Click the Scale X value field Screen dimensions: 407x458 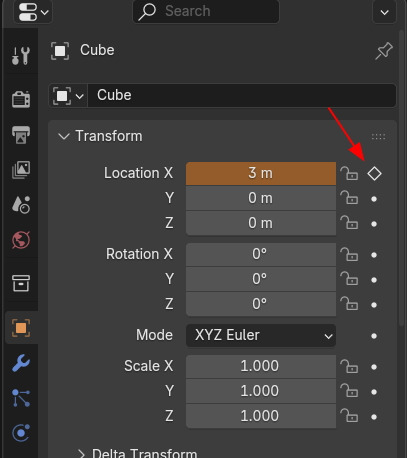[x=261, y=366]
